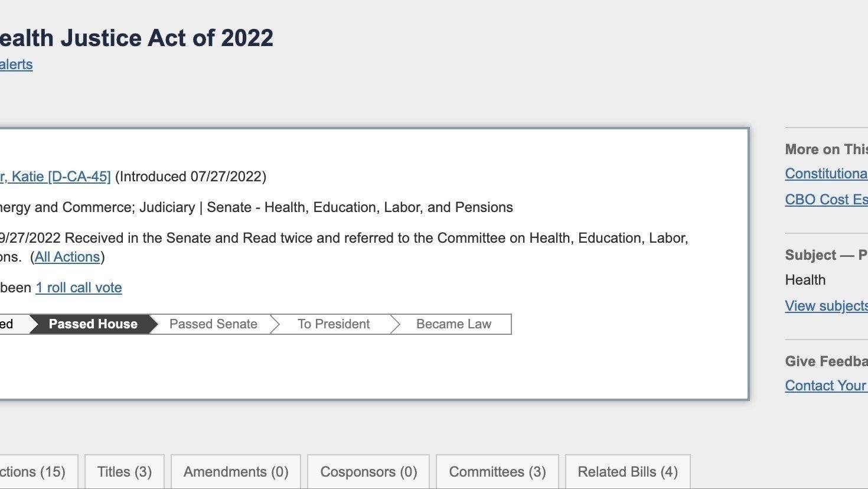
Task: View the Committees (3) tab
Action: (497, 471)
